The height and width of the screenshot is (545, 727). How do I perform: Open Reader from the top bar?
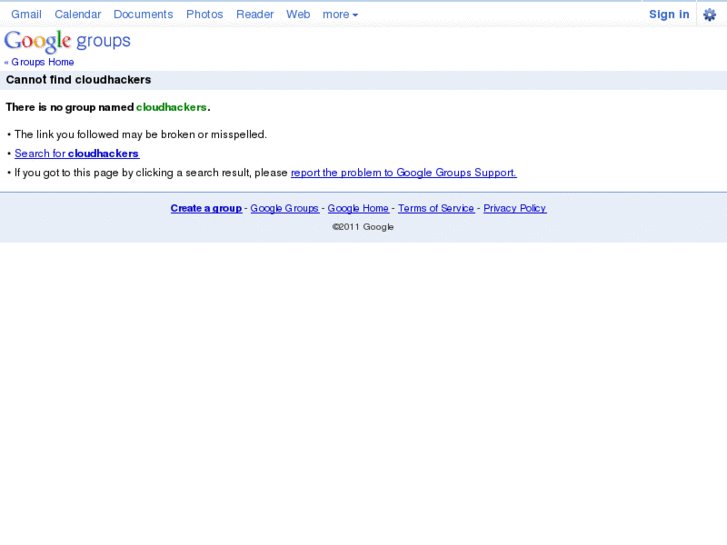pos(255,14)
